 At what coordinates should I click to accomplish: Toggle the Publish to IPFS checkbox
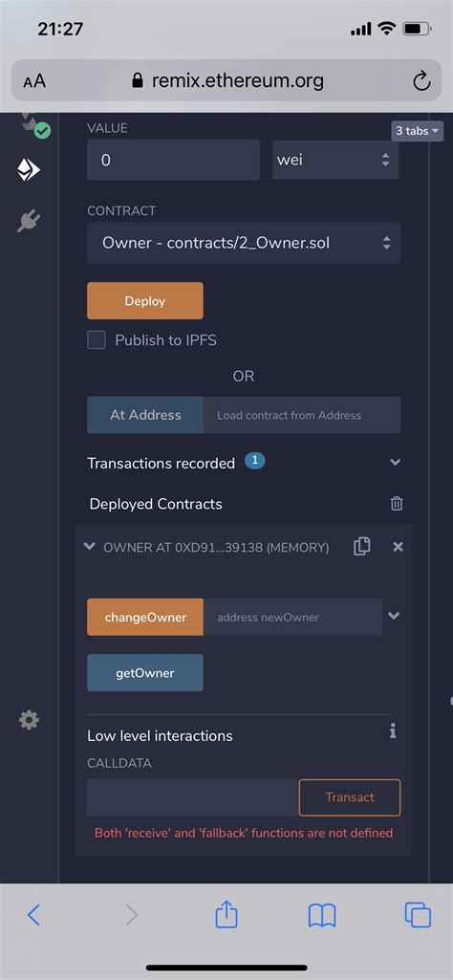coord(97,340)
